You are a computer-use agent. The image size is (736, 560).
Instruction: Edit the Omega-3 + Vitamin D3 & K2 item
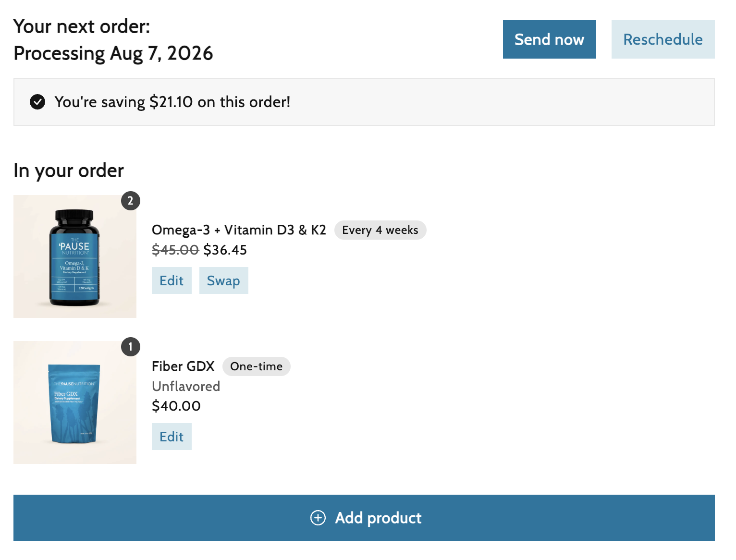[x=172, y=280]
